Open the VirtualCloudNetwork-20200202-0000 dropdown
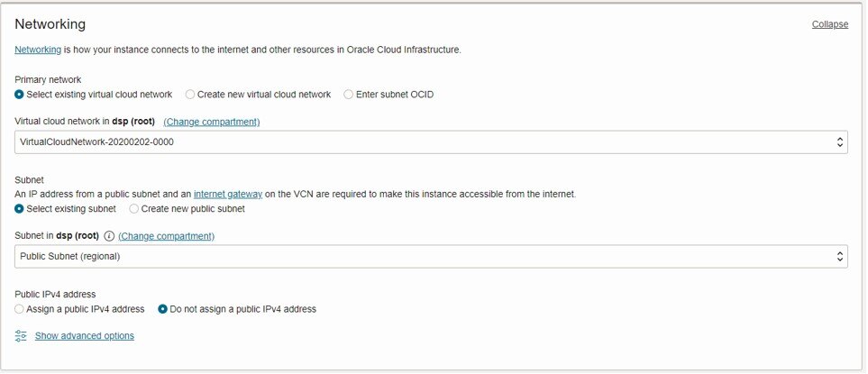The image size is (868, 374). [x=431, y=142]
